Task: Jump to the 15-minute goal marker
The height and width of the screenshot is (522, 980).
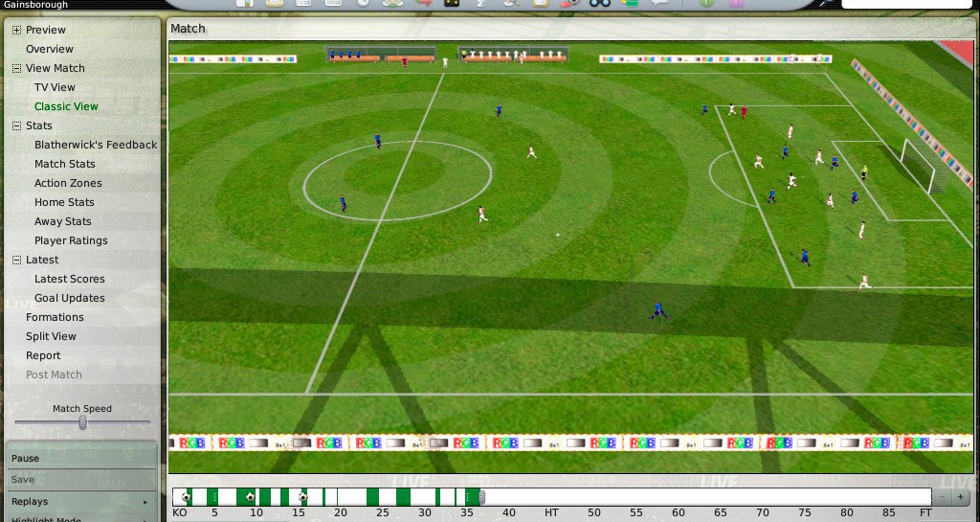Action: click(302, 498)
